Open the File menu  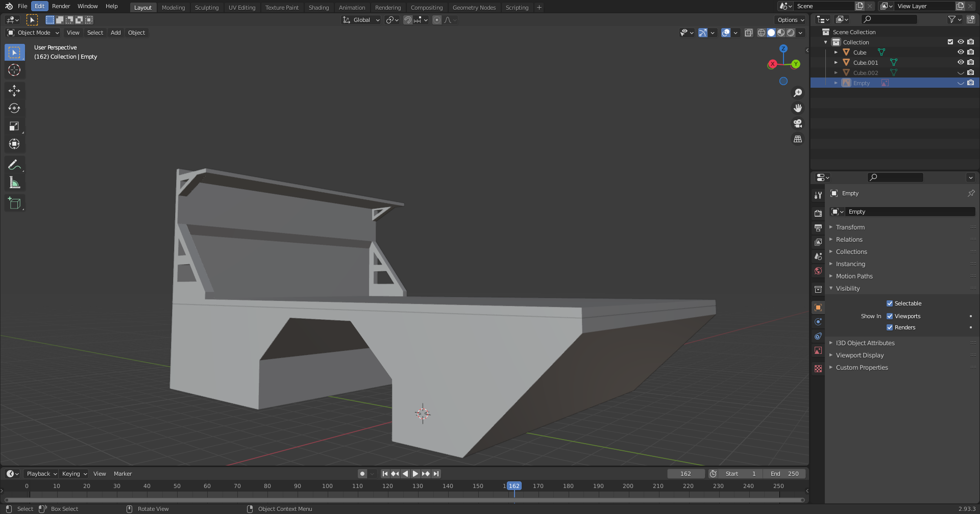(22, 6)
